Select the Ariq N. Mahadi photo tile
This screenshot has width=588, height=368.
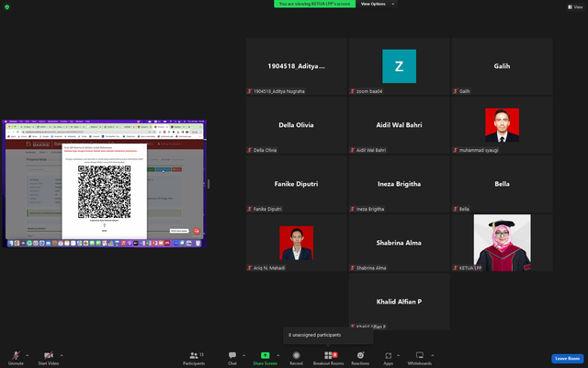(x=296, y=243)
